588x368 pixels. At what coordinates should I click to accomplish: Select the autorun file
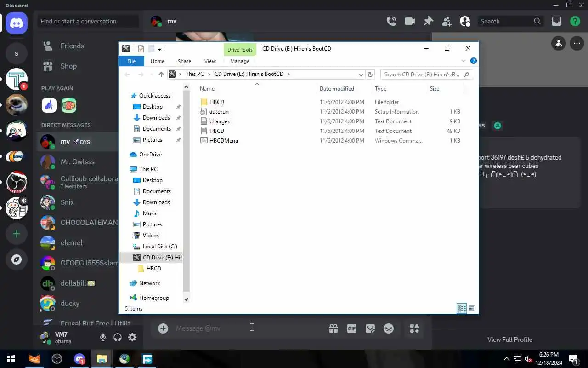[x=219, y=112]
